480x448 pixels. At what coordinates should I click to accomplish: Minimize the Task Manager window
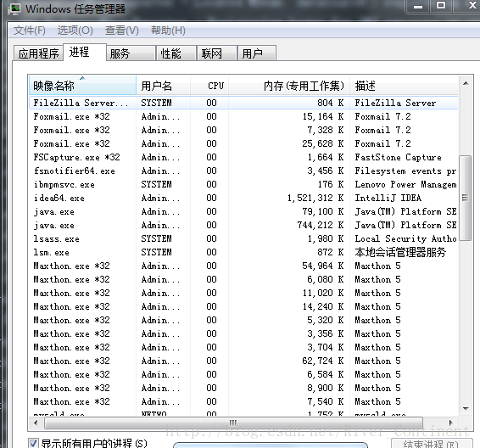tap(418, 7)
